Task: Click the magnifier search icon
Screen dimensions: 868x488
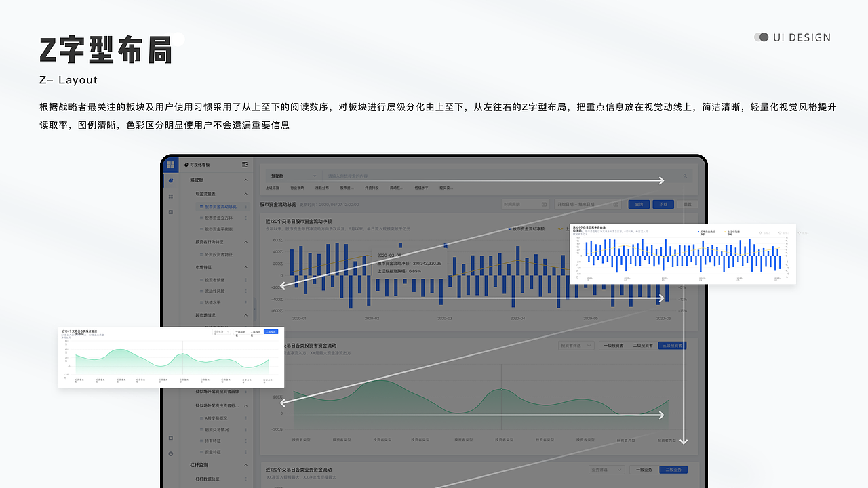Action: 685,176
